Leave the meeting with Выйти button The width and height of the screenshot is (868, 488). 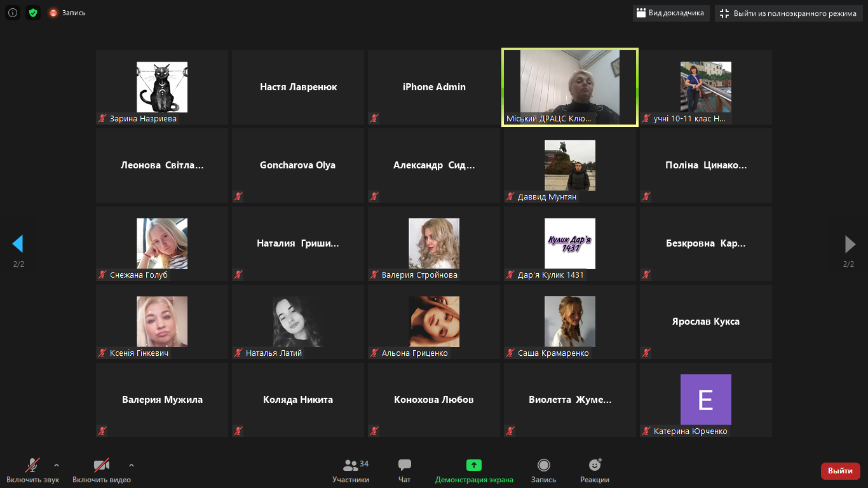(840, 471)
